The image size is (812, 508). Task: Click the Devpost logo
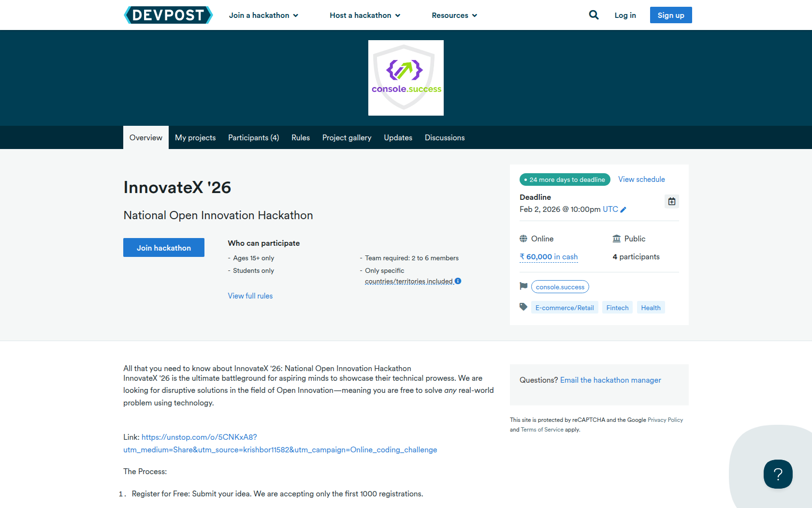click(168, 15)
